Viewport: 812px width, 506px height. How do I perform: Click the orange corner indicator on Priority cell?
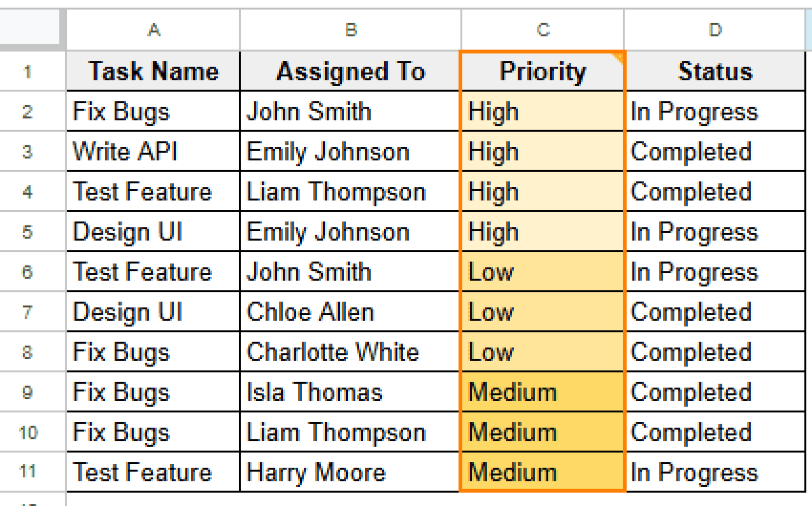point(618,58)
